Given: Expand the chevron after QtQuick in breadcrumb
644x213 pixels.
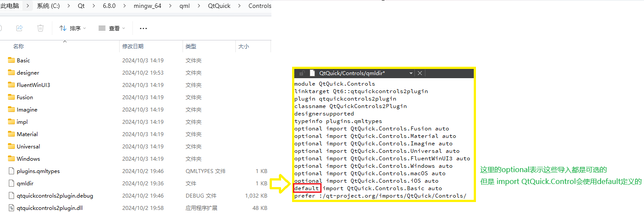Looking at the screenshot, I should click(240, 6).
